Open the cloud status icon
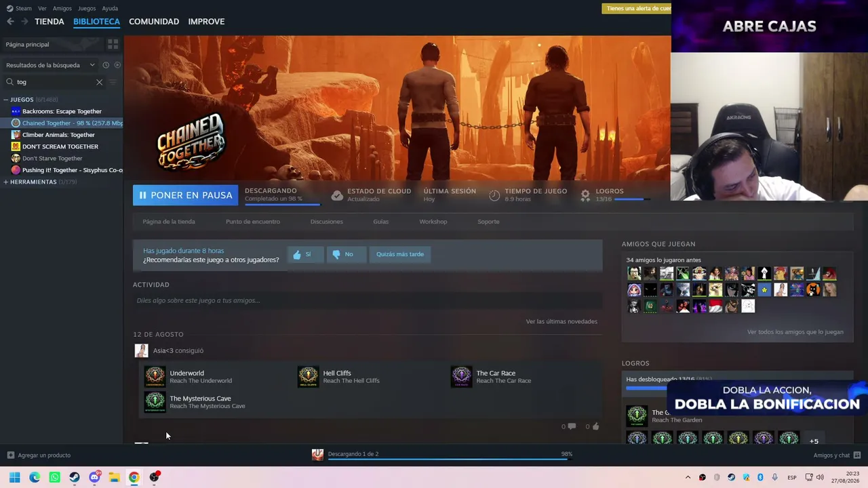868x488 pixels. 337,195
